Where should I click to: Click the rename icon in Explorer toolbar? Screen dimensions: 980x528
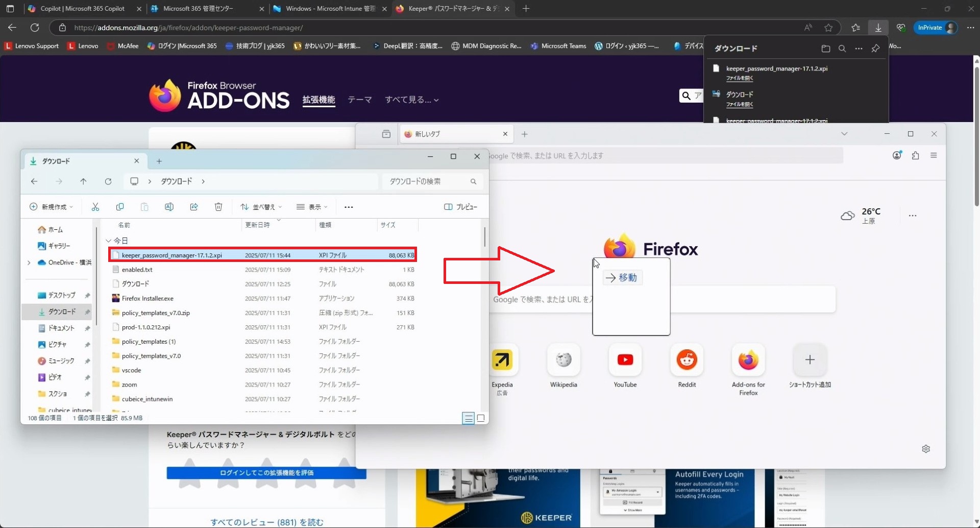click(169, 207)
